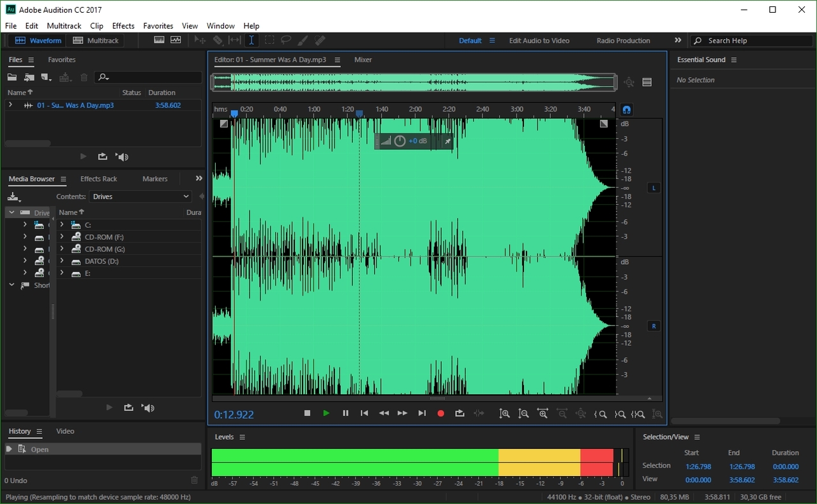Open the Files panel menu

(x=31, y=59)
